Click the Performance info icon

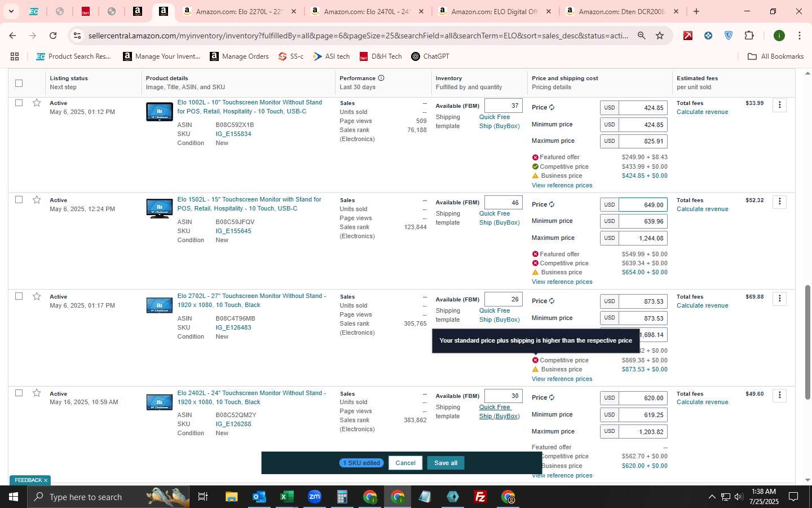point(381,78)
